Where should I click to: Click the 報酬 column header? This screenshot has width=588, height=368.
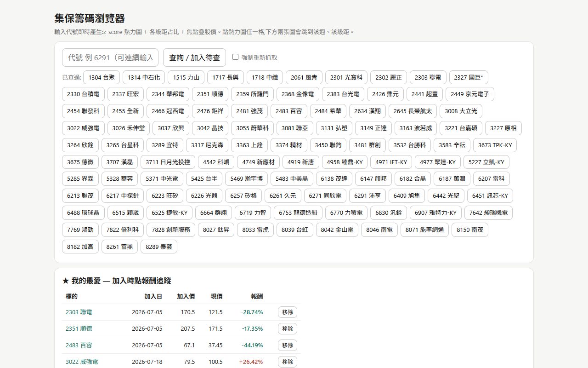257,296
